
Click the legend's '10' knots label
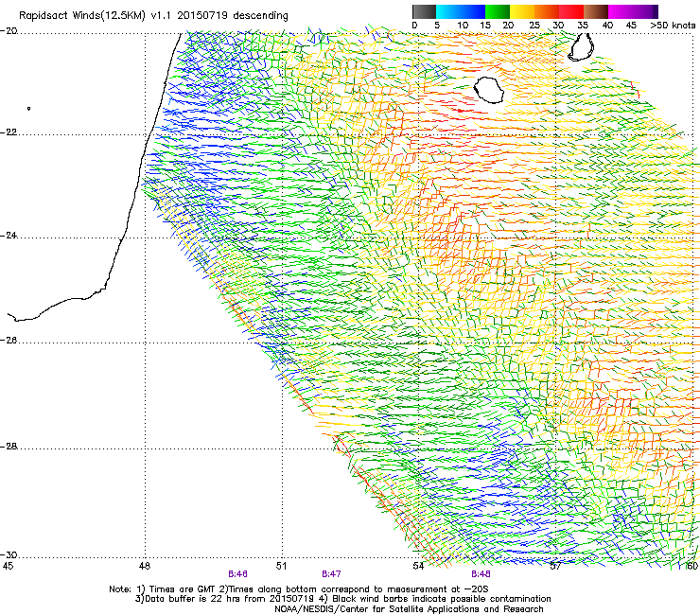point(463,26)
